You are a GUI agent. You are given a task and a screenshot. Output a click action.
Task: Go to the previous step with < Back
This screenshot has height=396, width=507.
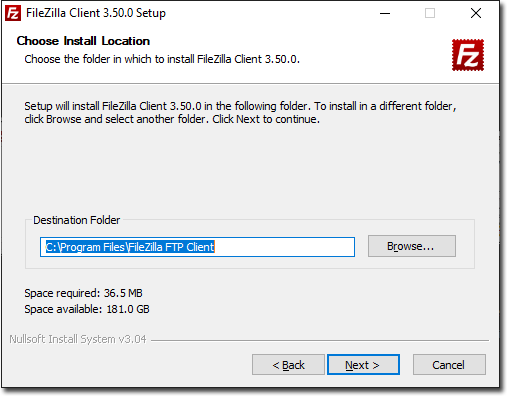(x=288, y=365)
